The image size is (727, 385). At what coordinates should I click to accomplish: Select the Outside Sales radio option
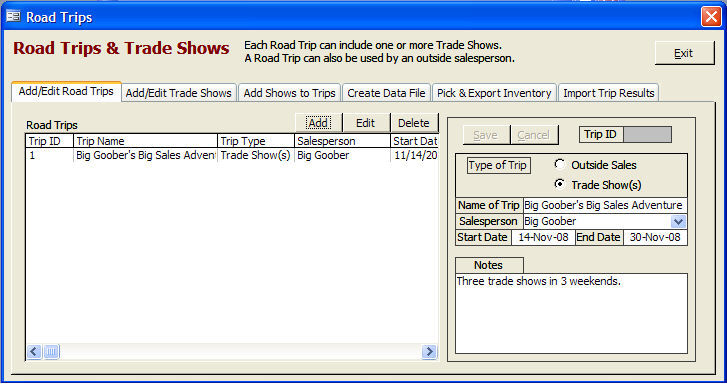pos(560,164)
